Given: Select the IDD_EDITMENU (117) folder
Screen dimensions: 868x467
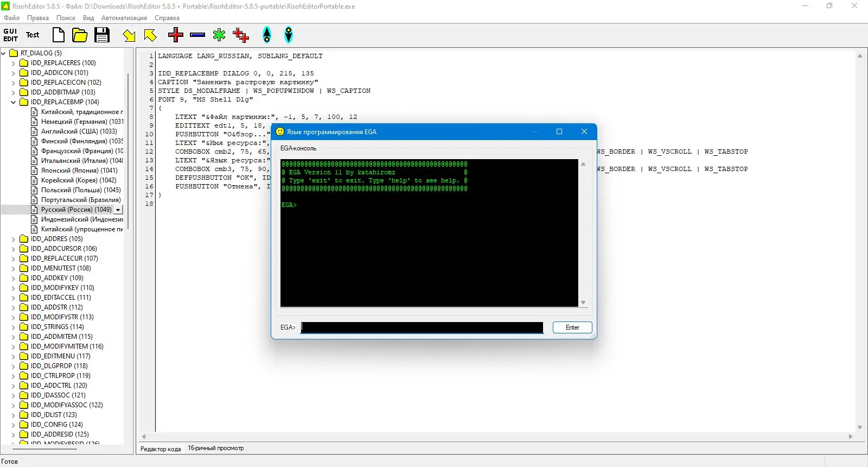Looking at the screenshot, I should pyautogui.click(x=60, y=356).
